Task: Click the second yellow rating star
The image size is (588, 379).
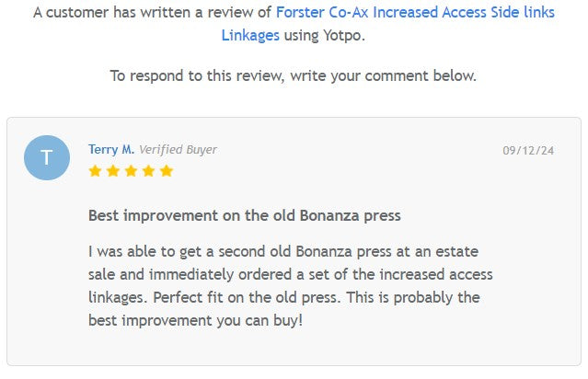Action: (112, 171)
